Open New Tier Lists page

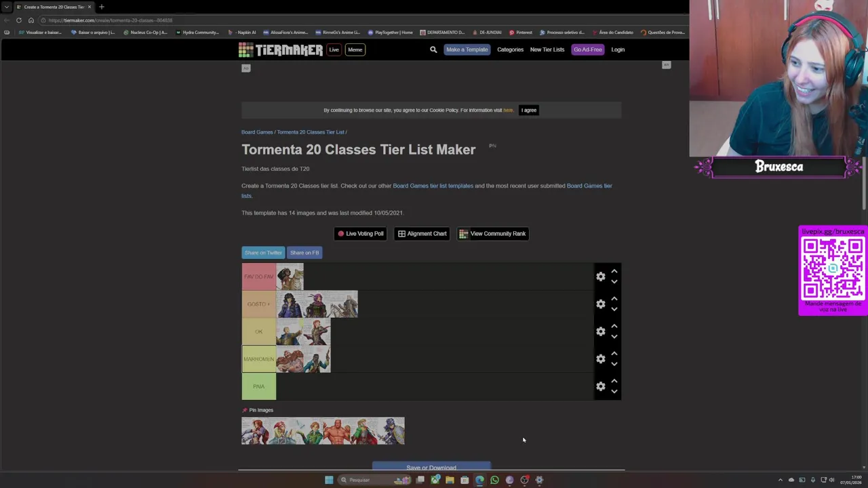(x=547, y=49)
